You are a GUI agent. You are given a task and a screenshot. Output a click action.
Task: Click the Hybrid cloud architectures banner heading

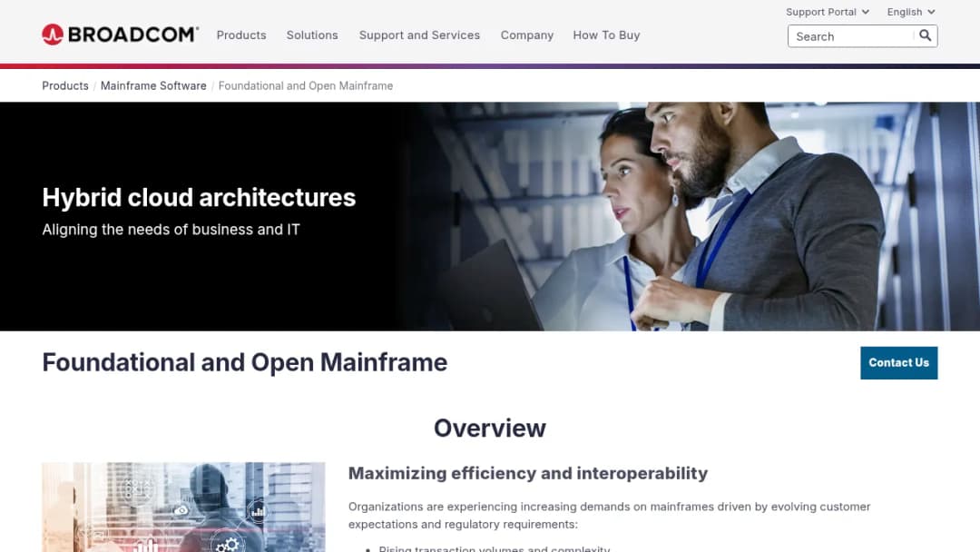199,198
